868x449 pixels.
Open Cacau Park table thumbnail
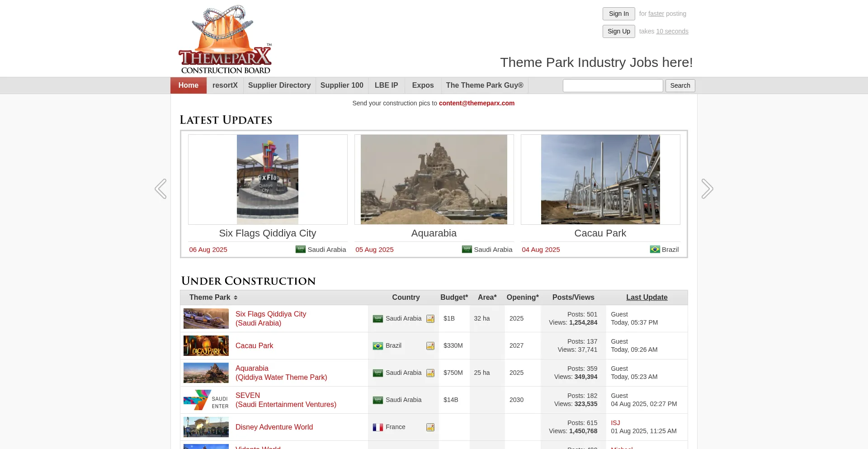pyautogui.click(x=206, y=345)
